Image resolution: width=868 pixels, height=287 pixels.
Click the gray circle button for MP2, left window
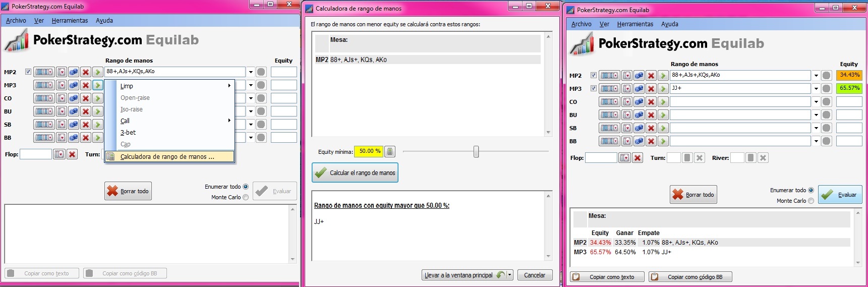pyautogui.click(x=261, y=72)
